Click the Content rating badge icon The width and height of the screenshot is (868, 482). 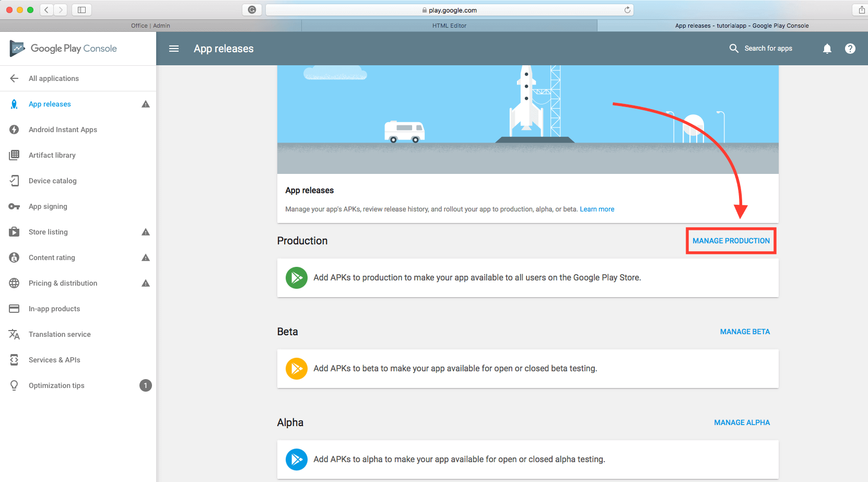pyautogui.click(x=14, y=257)
